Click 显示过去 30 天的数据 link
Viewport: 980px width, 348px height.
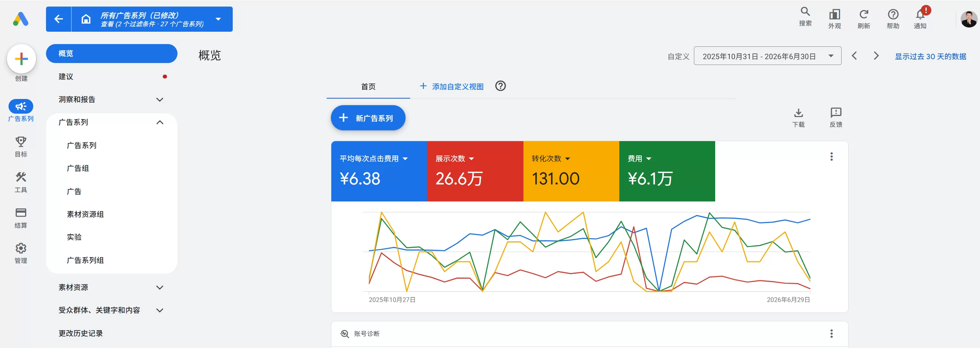(x=931, y=56)
